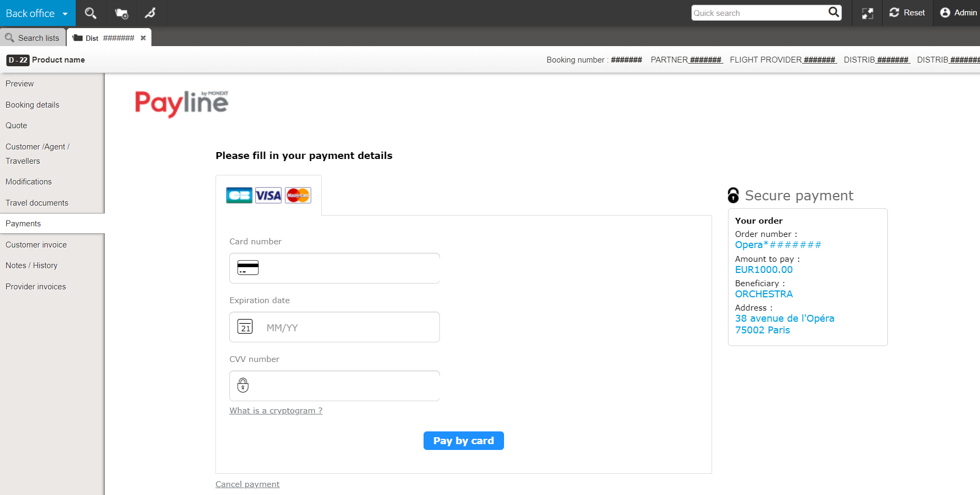Open Customer invoice in the sidebar
The height and width of the screenshot is (495, 980).
pos(36,245)
